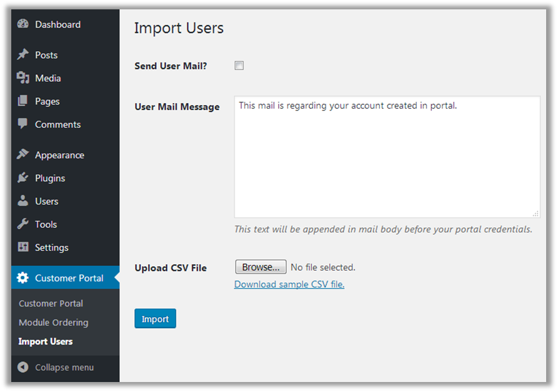Click the Customer Portal gear icon
This screenshot has width=558, height=392.
click(23, 278)
